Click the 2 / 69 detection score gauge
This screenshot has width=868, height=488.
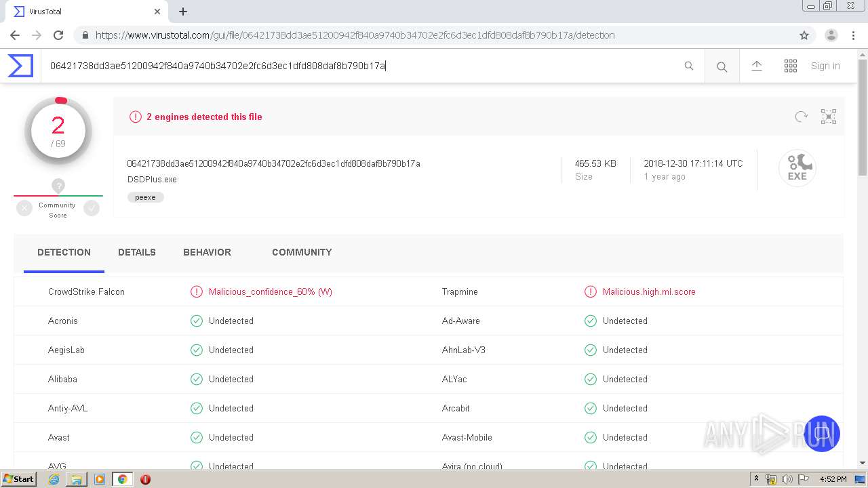(58, 131)
